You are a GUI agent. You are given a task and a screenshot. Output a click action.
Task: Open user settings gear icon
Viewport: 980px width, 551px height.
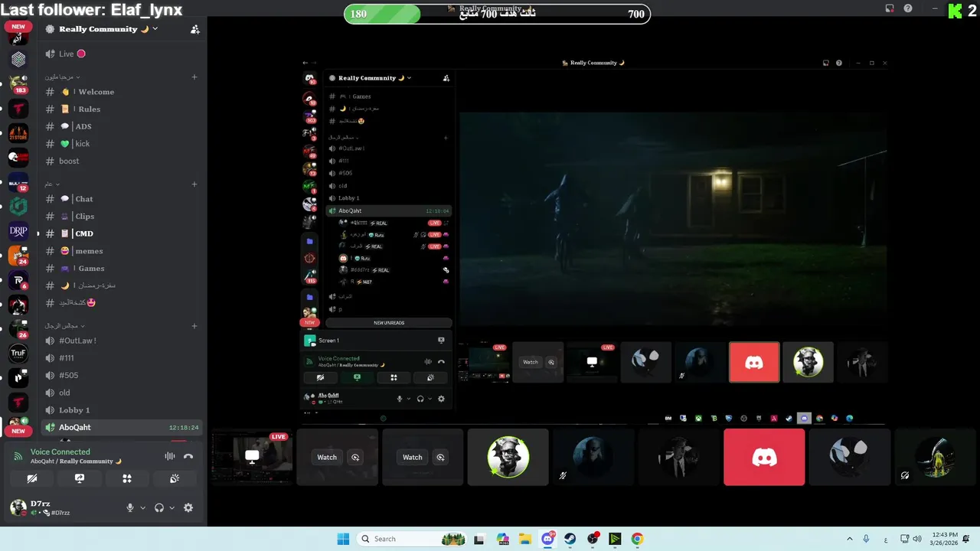pyautogui.click(x=188, y=507)
